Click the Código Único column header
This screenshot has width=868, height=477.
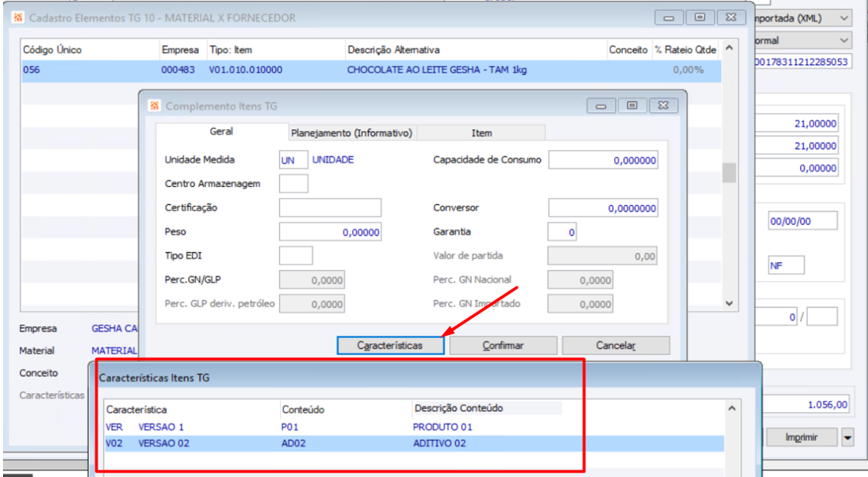pyautogui.click(x=90, y=50)
